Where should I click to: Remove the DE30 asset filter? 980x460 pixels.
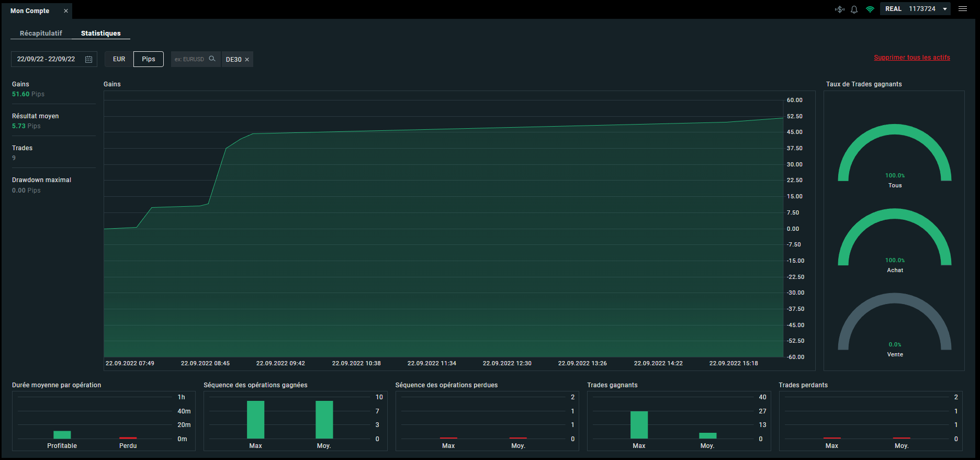[x=247, y=60]
